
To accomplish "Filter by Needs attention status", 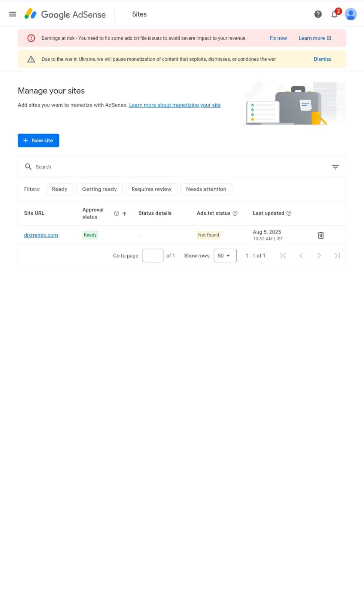I will (206, 189).
